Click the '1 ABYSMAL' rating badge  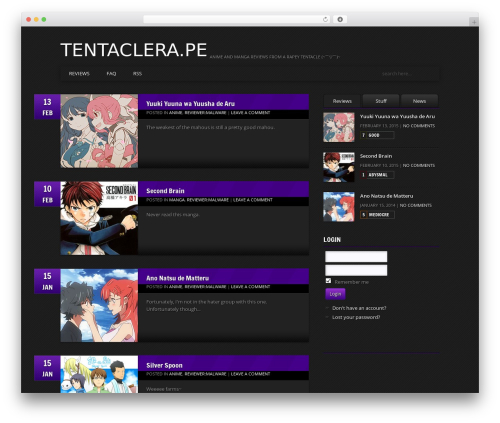pyautogui.click(x=377, y=175)
